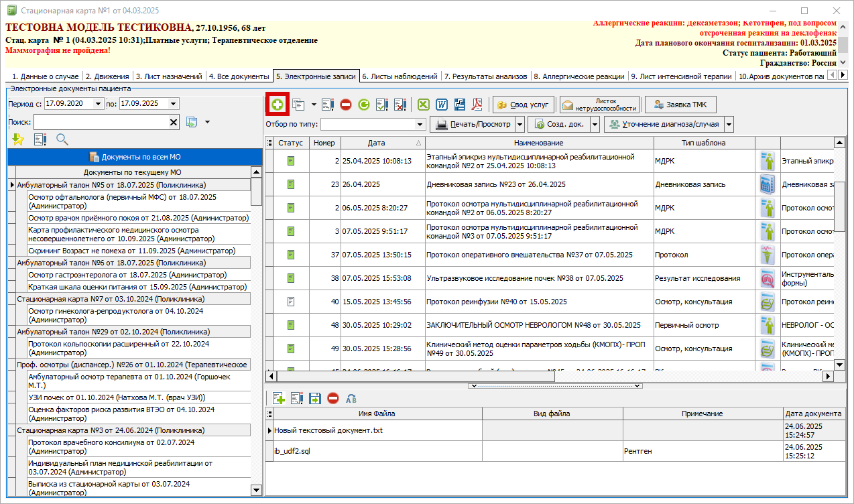The width and height of the screenshot is (854, 504).
Task: Open dropdown arrow next to top toolbar copy icon
Action: (x=314, y=105)
